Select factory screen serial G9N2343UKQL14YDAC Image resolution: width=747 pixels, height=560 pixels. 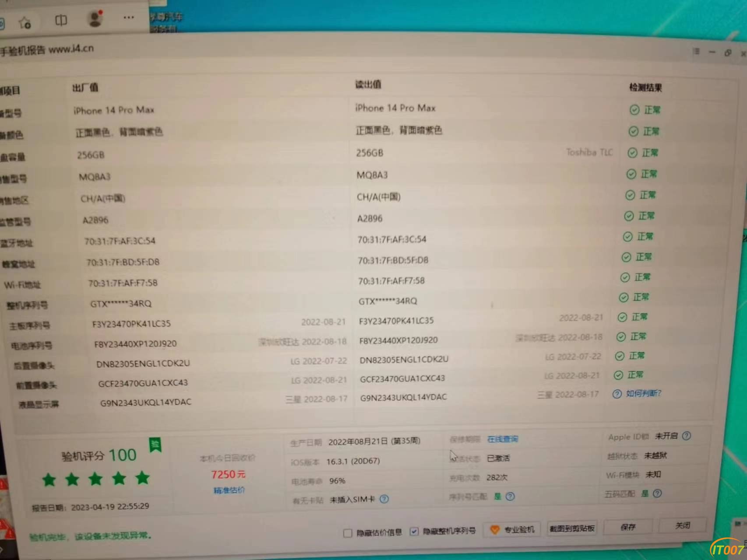point(146,402)
